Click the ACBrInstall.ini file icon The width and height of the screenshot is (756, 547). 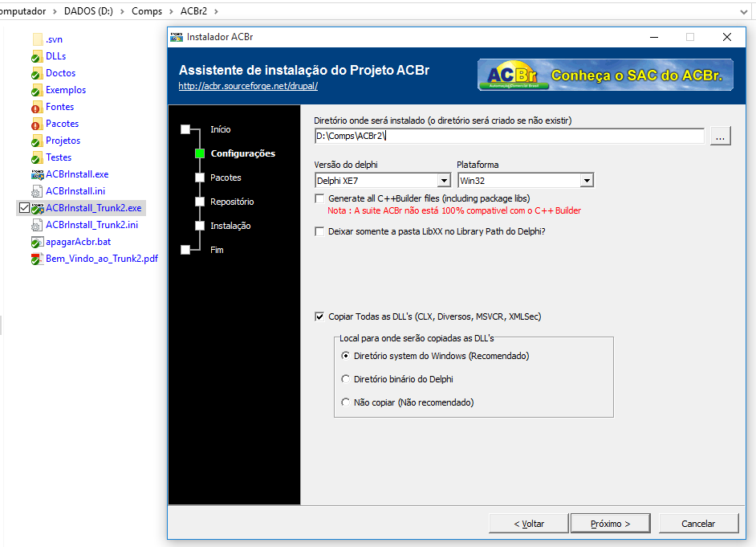[37, 191]
